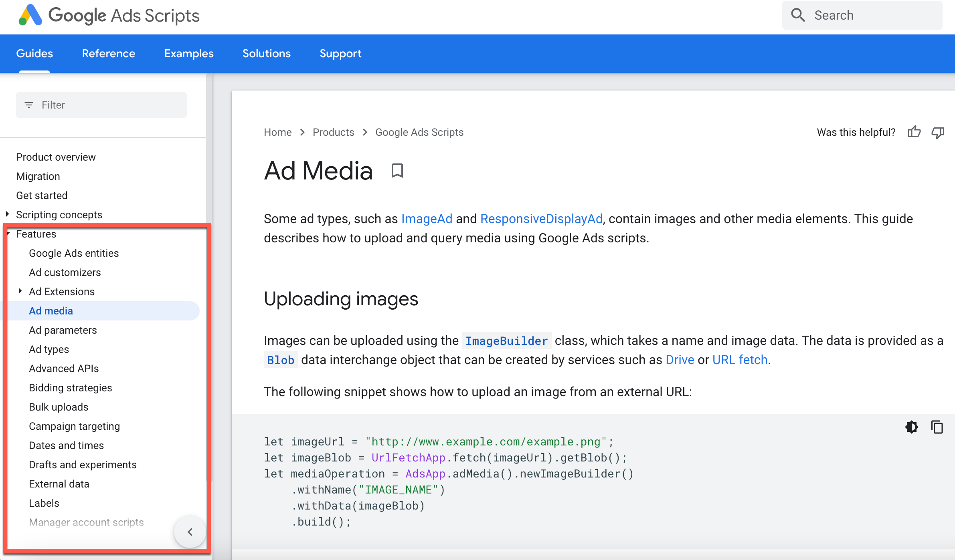The image size is (955, 560).
Task: Expand the Ad Extensions tree item
Action: pyautogui.click(x=19, y=291)
